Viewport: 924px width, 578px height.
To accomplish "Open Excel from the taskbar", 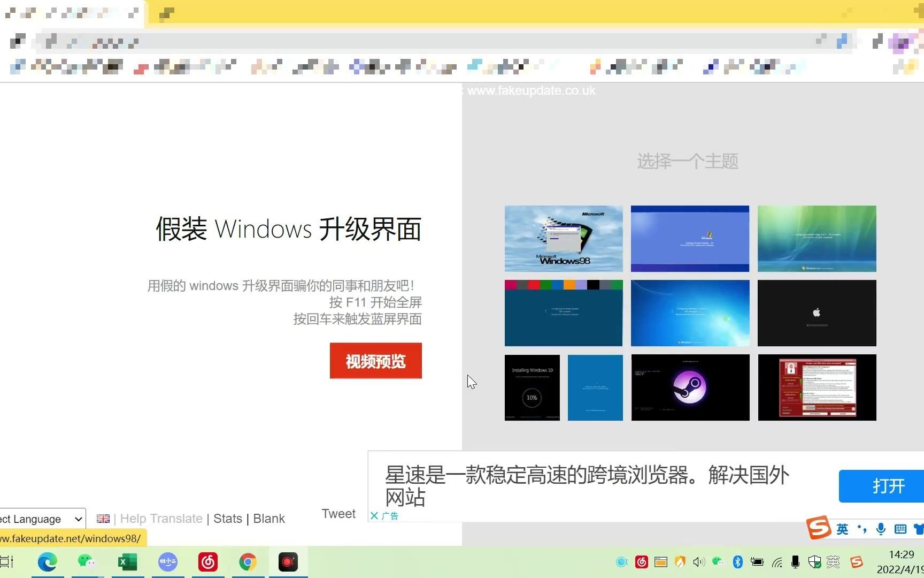I will [x=127, y=562].
